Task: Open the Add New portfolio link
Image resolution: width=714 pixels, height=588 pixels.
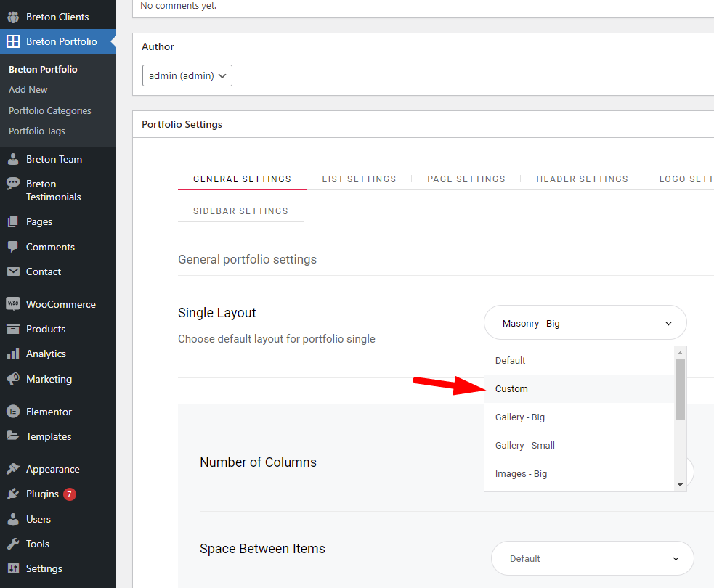Action: click(x=28, y=90)
